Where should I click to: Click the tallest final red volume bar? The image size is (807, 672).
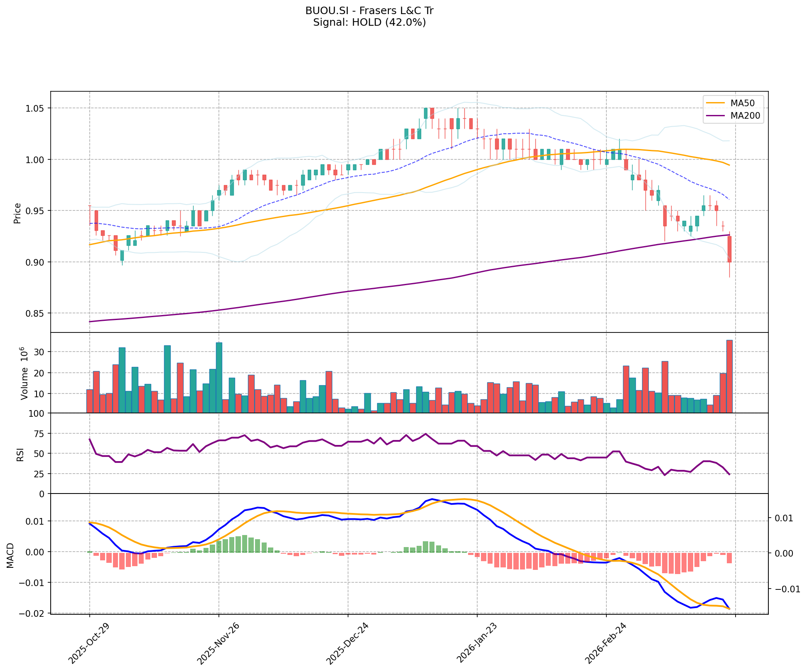(x=729, y=376)
